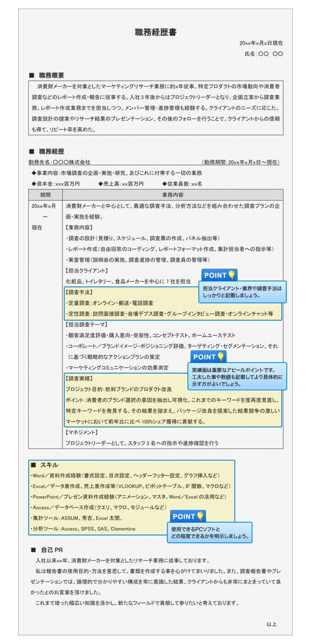Click the summary paragraph starting 消費財メーカーを対象とした
The height and width of the screenshot is (644, 310).
(x=155, y=108)
